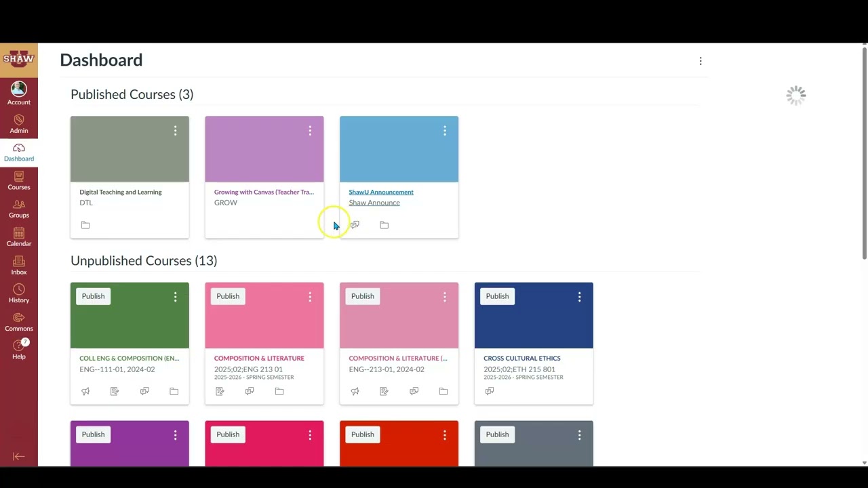Open Files for Digital Teaching and Learning
This screenshot has height=488, width=868.
[x=85, y=225]
